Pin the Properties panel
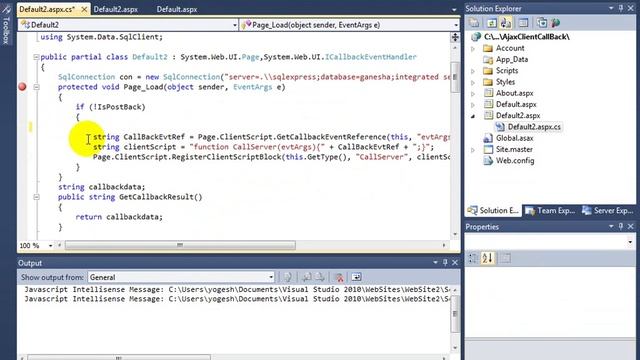Image resolution: width=640 pixels, height=360 pixels. pos(621,226)
